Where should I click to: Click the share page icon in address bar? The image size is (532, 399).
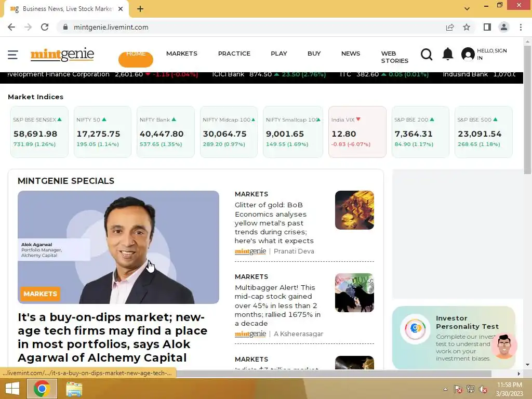click(450, 27)
